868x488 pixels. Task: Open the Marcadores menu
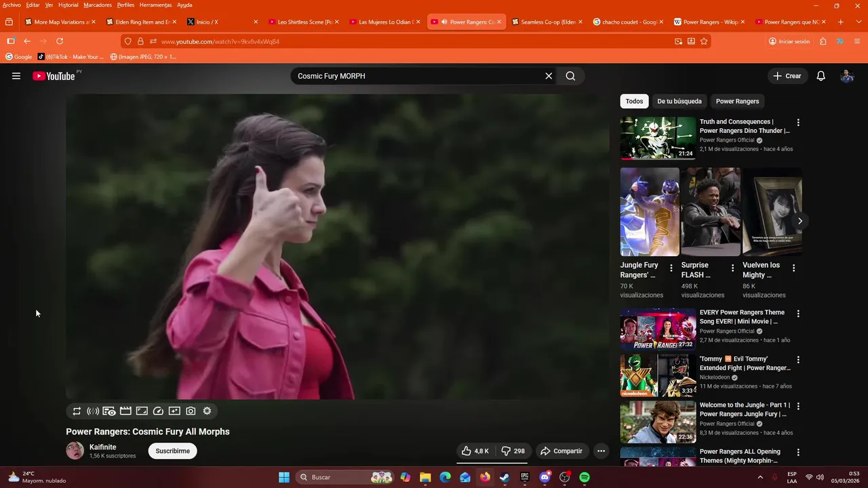point(98,5)
